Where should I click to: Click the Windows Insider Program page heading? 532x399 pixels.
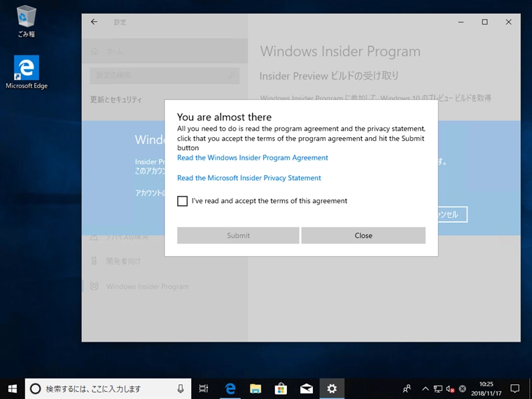(340, 52)
